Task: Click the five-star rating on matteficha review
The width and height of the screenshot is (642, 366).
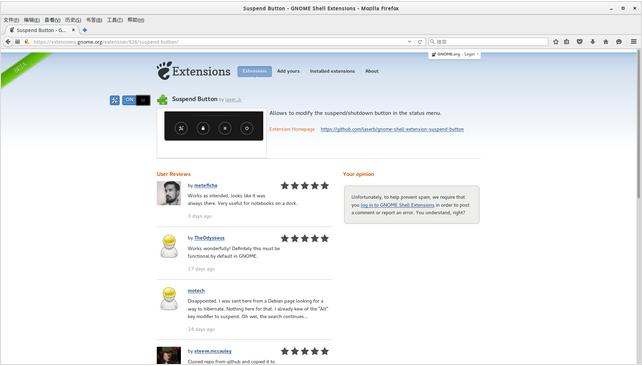Action: [305, 185]
